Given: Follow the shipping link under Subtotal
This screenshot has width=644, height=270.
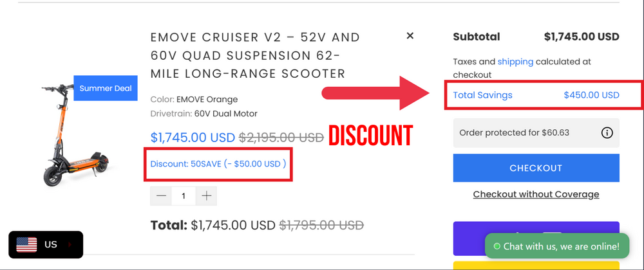Looking at the screenshot, I should click(515, 62).
